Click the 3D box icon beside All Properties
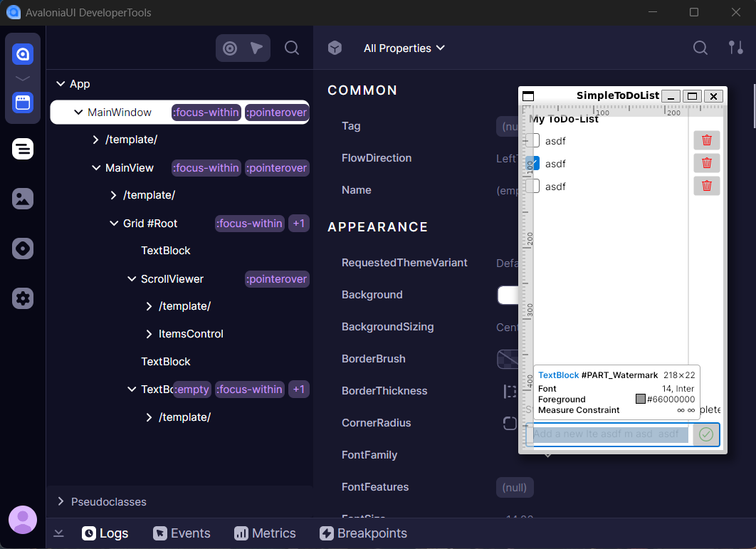This screenshot has width=756, height=549. point(335,48)
